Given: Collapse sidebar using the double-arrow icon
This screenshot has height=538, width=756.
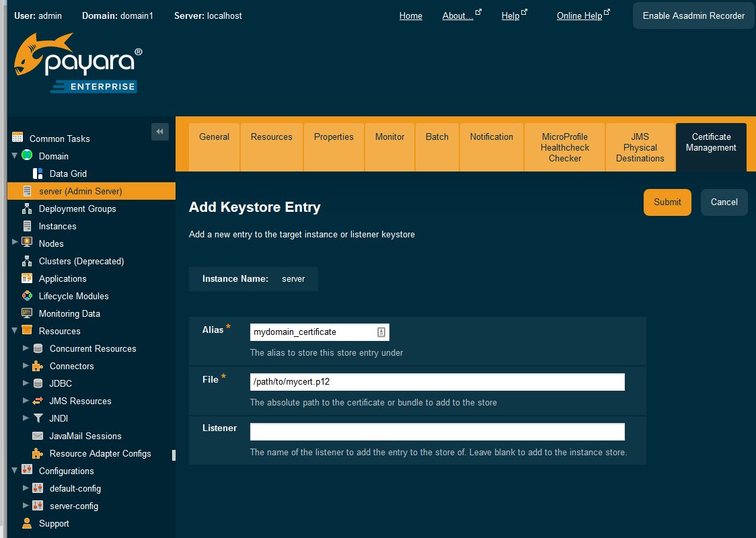Looking at the screenshot, I should click(160, 132).
